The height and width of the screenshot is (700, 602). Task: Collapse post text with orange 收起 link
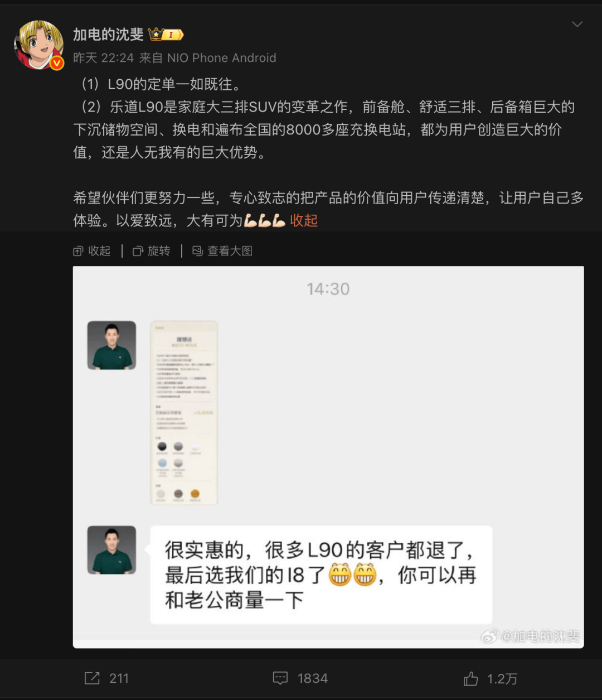304,221
